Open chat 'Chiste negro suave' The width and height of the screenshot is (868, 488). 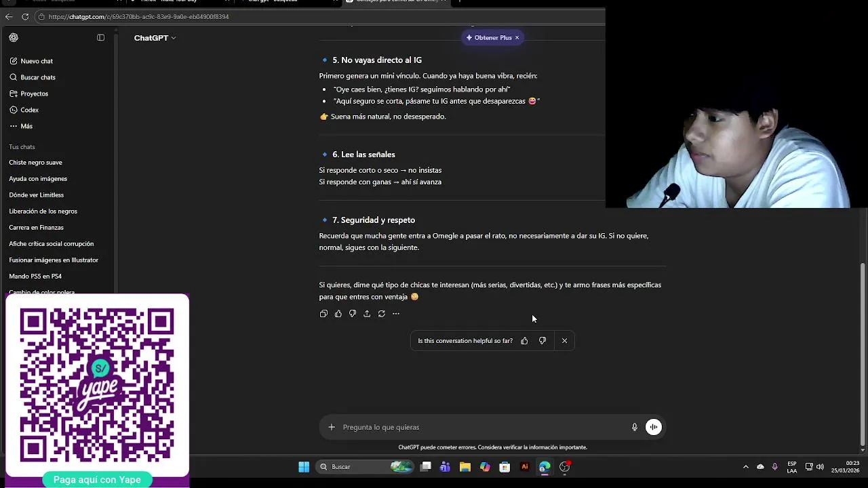click(35, 163)
